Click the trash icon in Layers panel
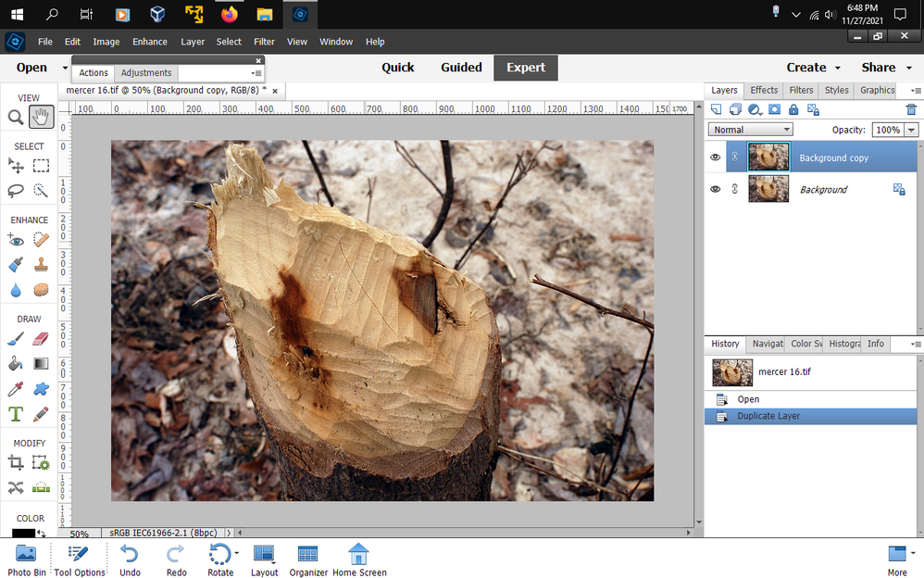The image size is (924, 578). pyautogui.click(x=911, y=109)
